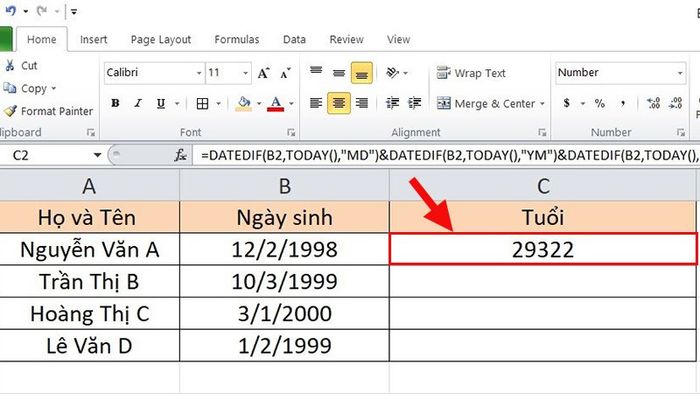Open the undo history dropdown arrow

[25, 11]
